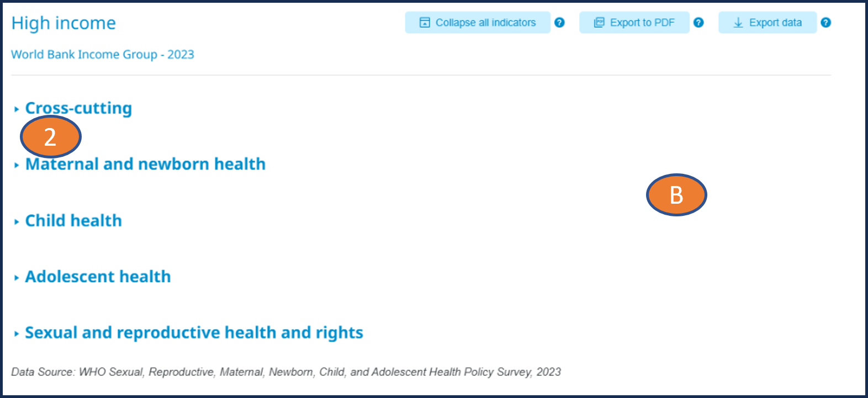Image resolution: width=868 pixels, height=398 pixels.
Task: Open help icon beside Export to PDF
Action: tap(698, 23)
